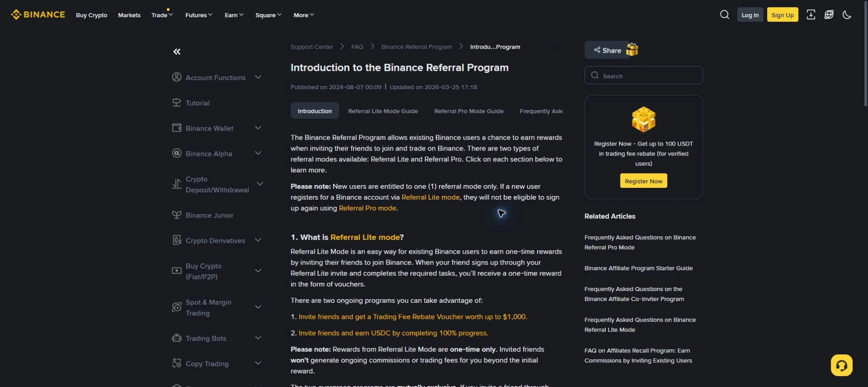Click Referral Lite mode in section heading
This screenshot has height=387, width=868.
pyautogui.click(x=365, y=237)
